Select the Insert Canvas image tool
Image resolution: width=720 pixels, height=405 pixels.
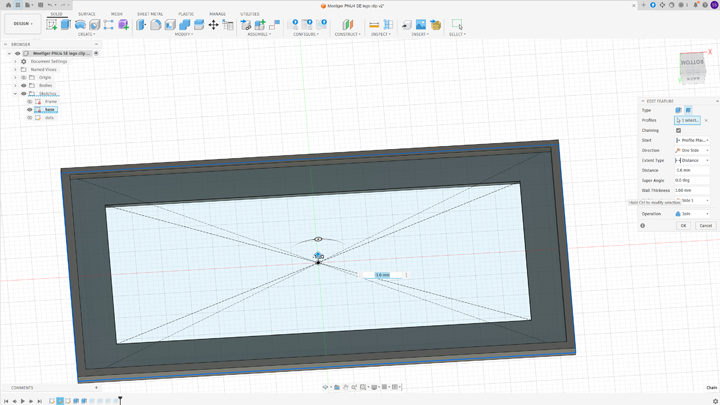(421, 24)
